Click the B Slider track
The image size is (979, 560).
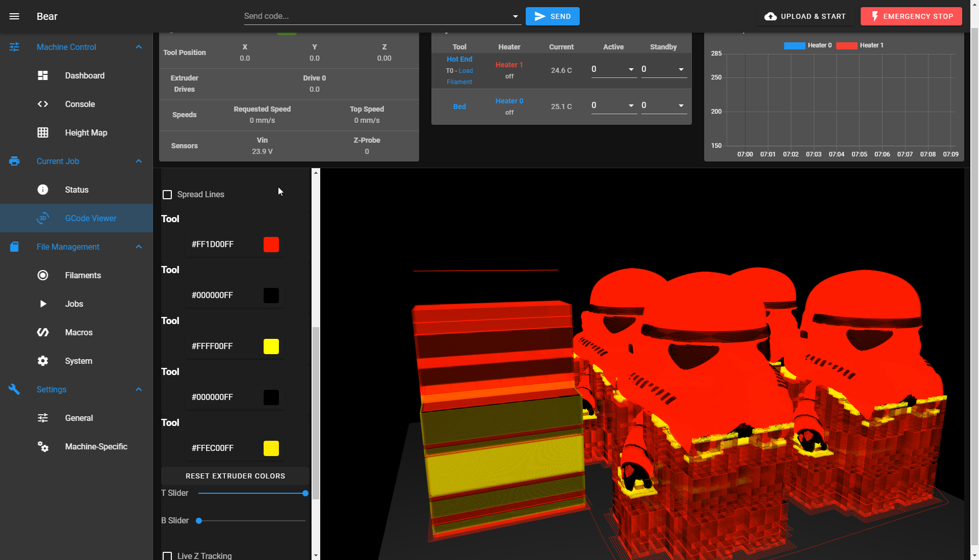pos(252,521)
